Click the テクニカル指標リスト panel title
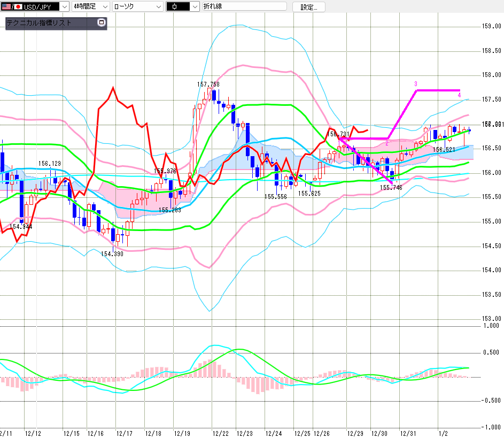Image resolution: width=504 pixels, height=438 pixels. [39, 23]
